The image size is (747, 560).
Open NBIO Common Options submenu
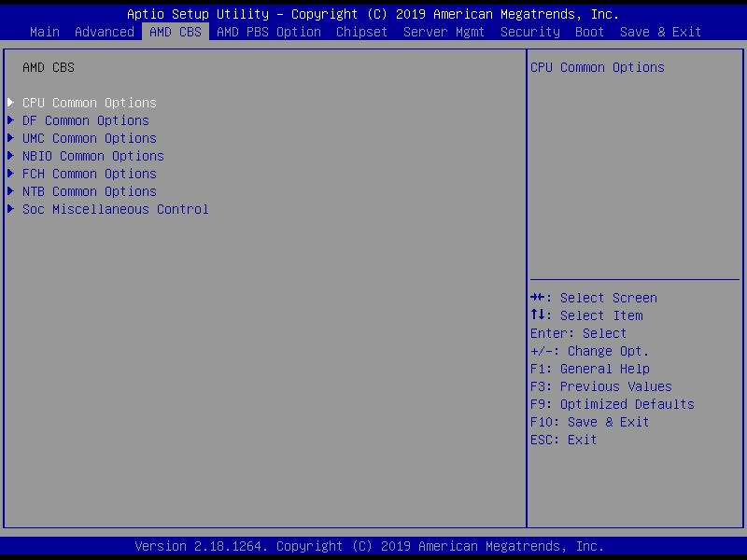92,156
